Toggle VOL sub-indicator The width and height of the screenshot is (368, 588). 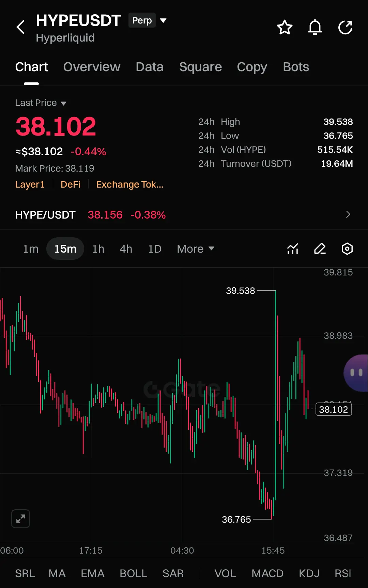tap(225, 573)
